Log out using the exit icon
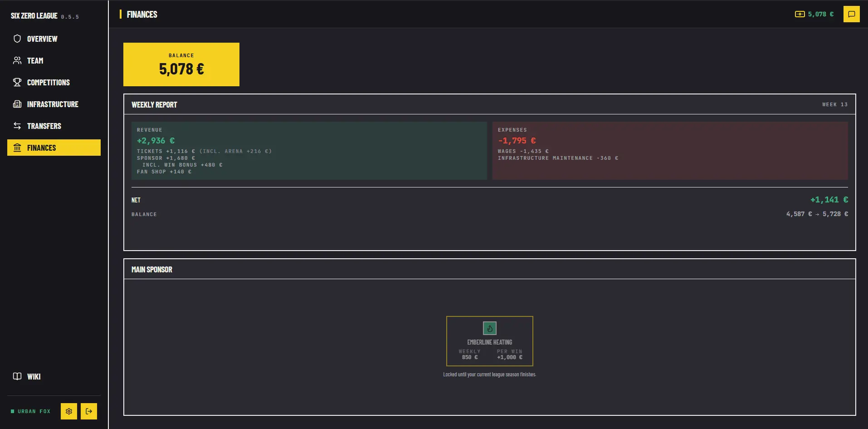Viewport: 868px width, 429px height. [89, 411]
